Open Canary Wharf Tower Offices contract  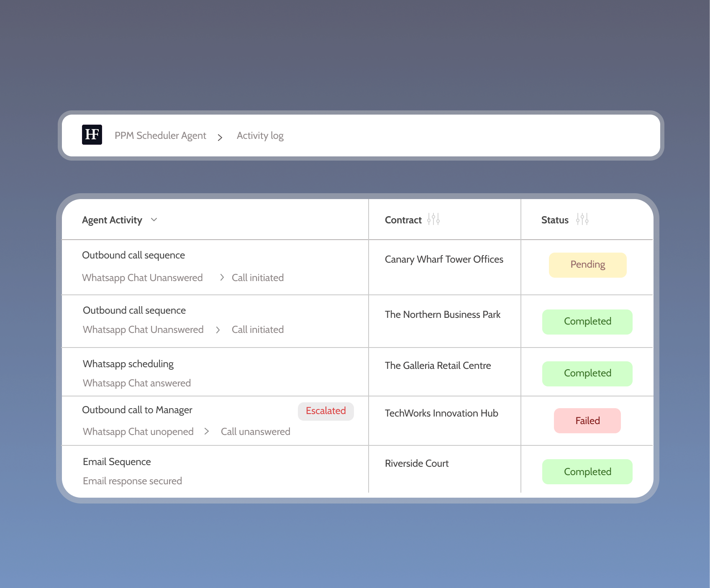tap(443, 259)
